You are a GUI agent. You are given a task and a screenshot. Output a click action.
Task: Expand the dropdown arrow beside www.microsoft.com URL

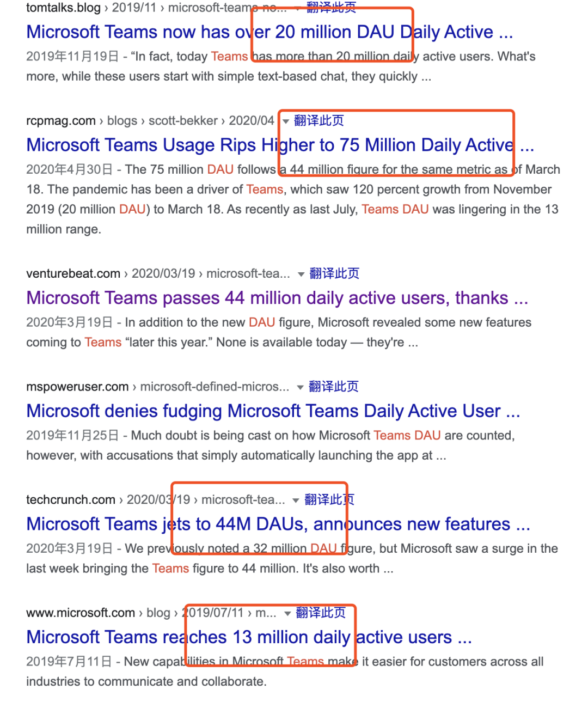(287, 614)
